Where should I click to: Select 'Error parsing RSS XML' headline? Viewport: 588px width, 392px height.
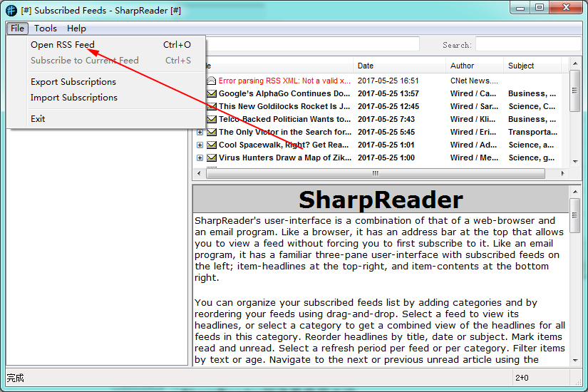(284, 81)
